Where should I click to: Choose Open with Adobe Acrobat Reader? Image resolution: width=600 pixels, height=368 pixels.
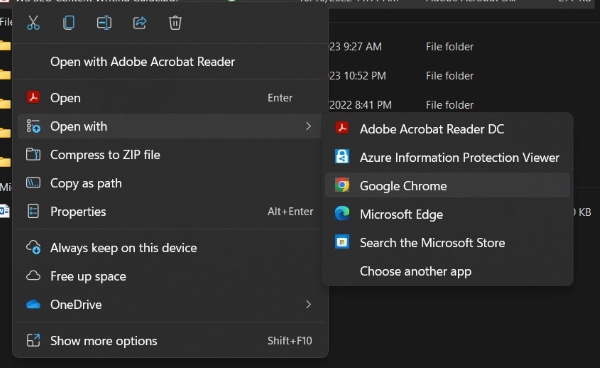[170, 62]
